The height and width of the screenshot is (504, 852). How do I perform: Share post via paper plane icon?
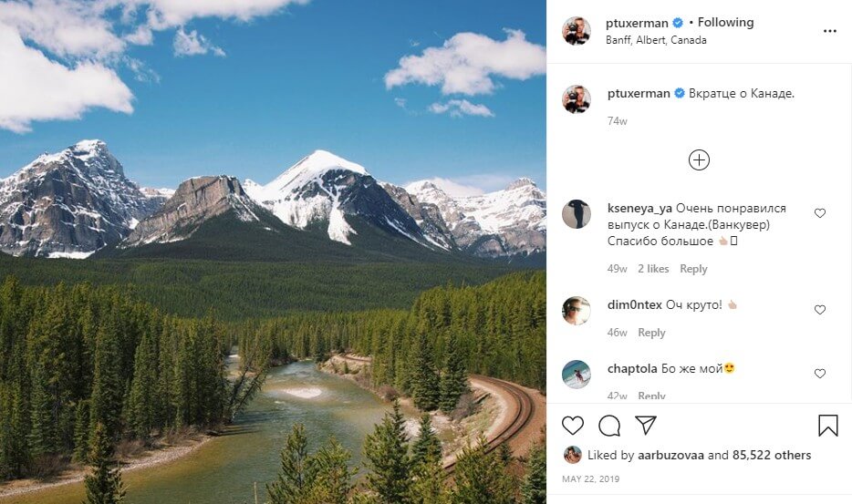(646, 426)
